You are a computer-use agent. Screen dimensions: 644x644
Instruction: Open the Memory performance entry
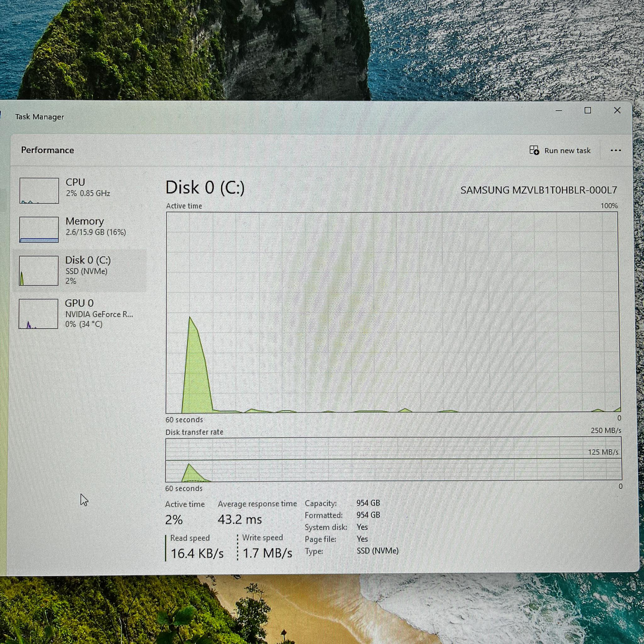point(80,229)
